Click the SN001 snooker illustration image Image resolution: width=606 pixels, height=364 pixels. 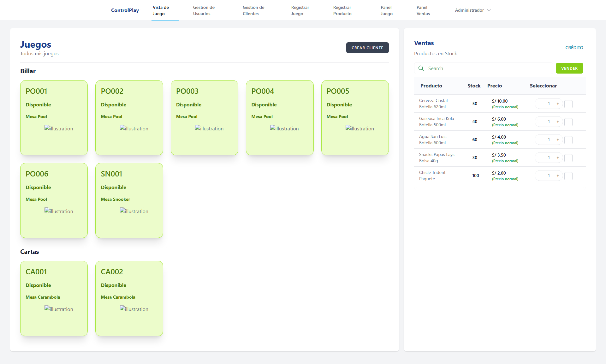point(134,211)
